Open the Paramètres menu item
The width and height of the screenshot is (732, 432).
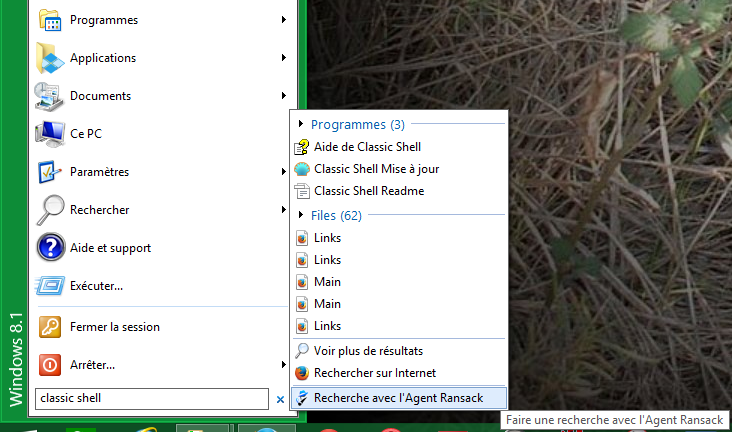pos(99,172)
